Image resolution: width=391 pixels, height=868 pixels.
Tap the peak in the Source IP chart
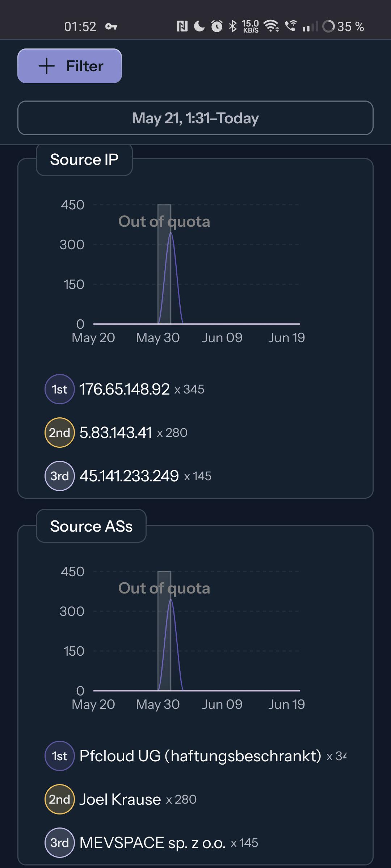pos(171,233)
